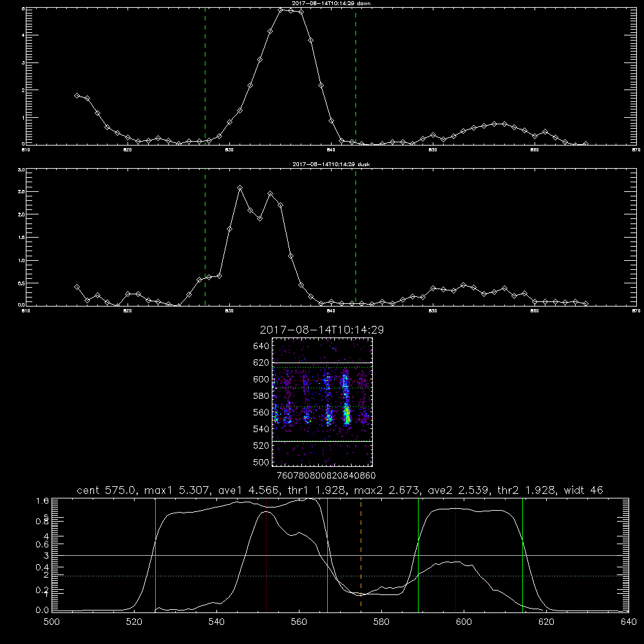Select the 'ave2 2.539' value
This screenshot has height=644, width=644.
pyautogui.click(x=459, y=490)
